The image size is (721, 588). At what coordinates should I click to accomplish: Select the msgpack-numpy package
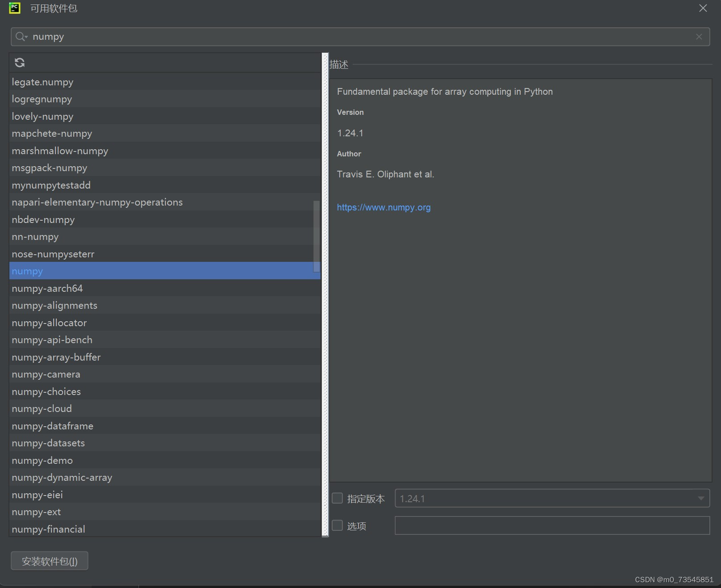tap(164, 168)
